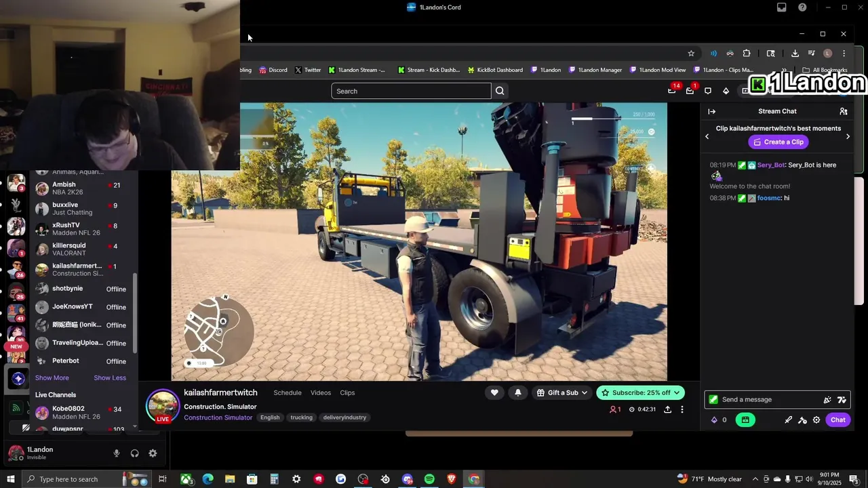Switch to the Clips tab

tap(347, 392)
